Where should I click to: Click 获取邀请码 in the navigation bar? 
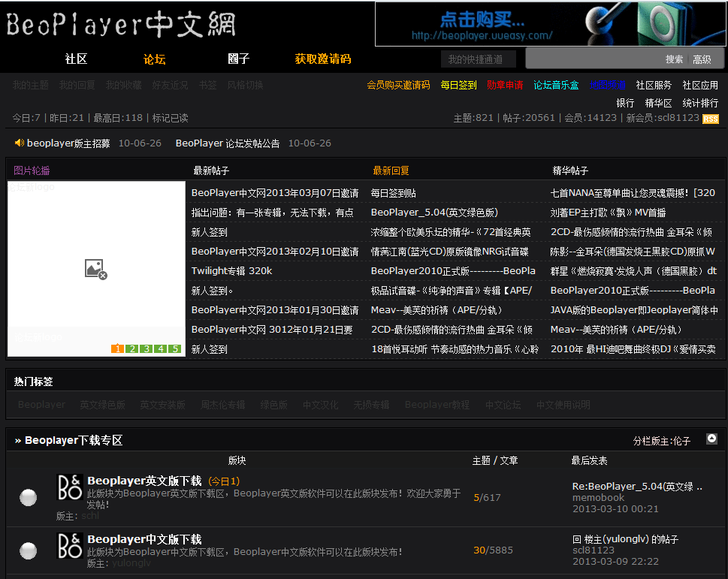tap(323, 59)
